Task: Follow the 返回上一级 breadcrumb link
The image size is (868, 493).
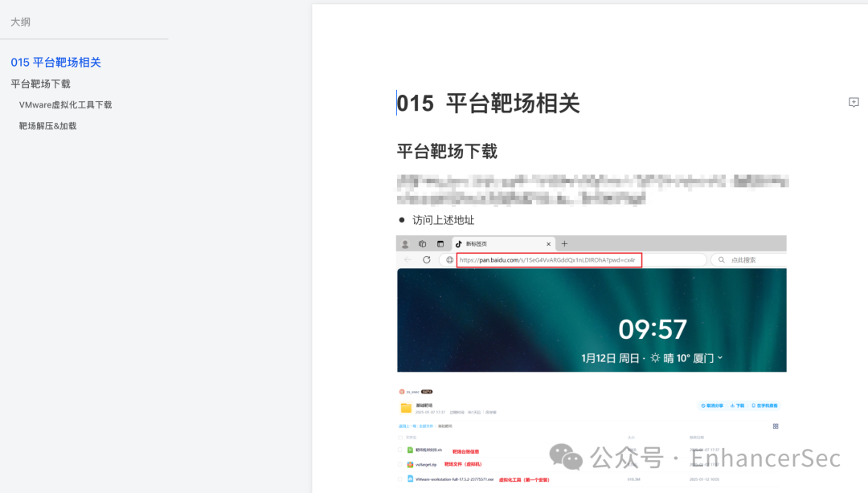Action: 407,426
